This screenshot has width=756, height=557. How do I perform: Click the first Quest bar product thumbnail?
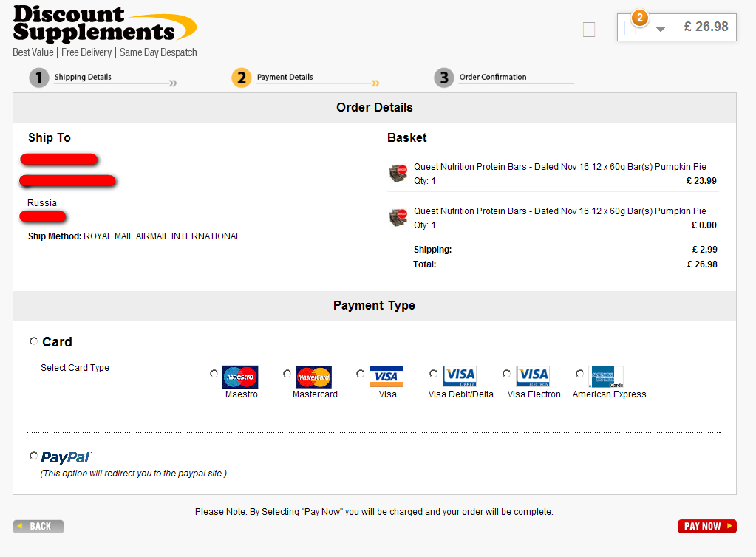coord(398,174)
